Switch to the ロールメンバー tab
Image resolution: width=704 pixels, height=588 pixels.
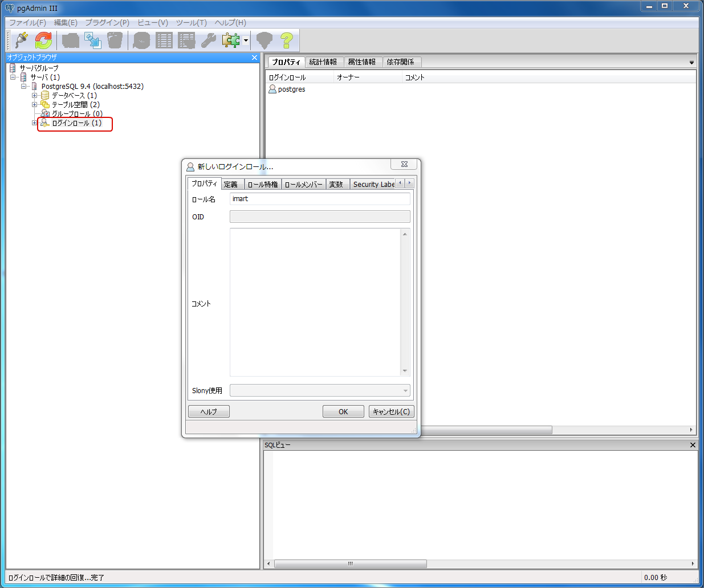click(x=304, y=184)
